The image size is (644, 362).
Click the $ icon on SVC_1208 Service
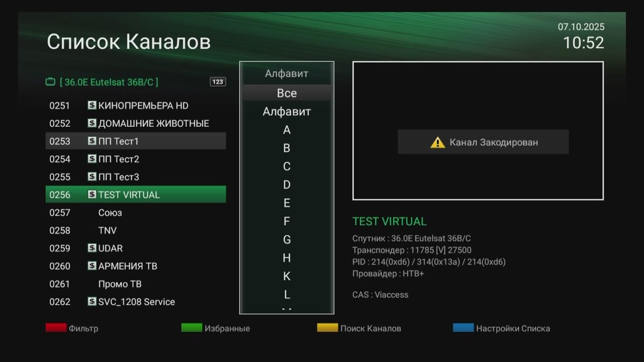click(92, 302)
